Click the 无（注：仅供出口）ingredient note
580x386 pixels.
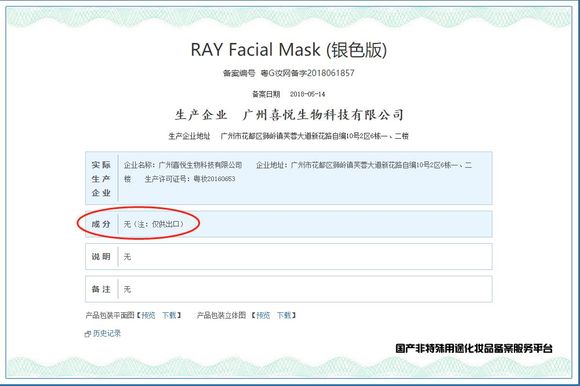154,224
